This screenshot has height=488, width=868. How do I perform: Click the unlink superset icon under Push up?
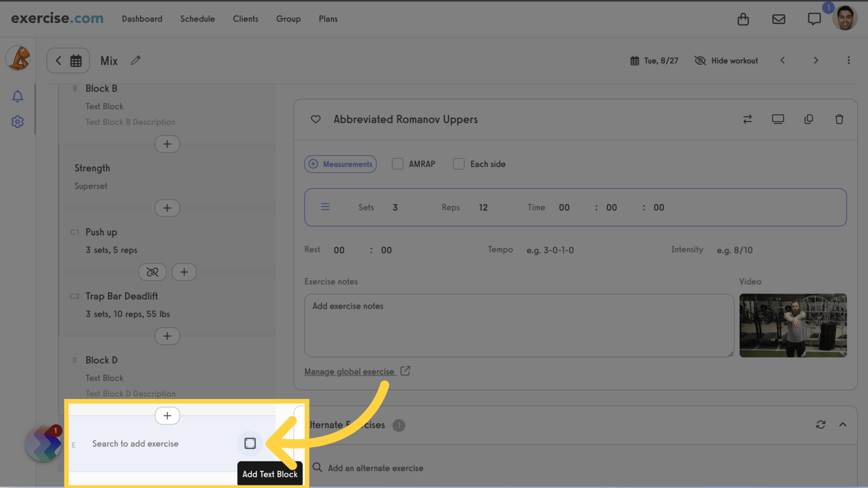152,271
